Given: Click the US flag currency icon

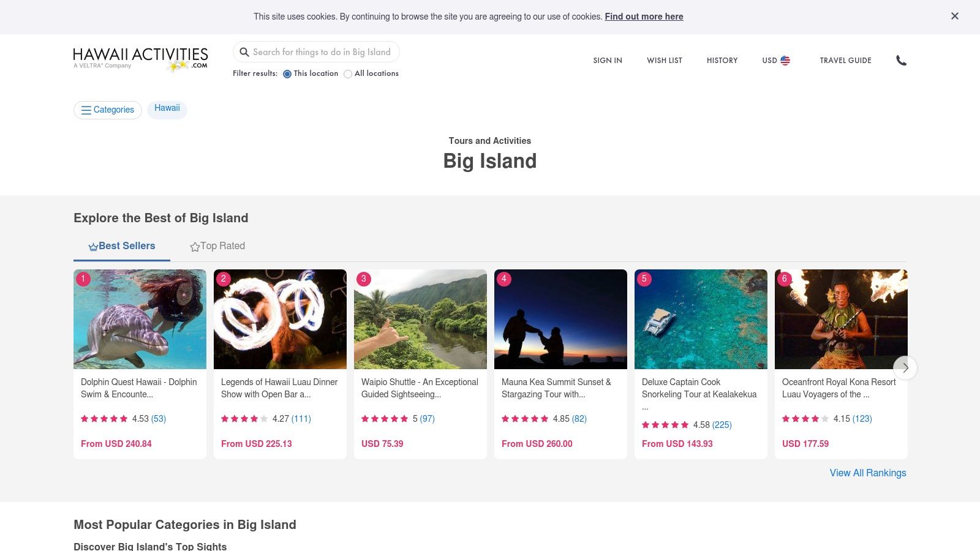Looking at the screenshot, I should click(x=785, y=61).
